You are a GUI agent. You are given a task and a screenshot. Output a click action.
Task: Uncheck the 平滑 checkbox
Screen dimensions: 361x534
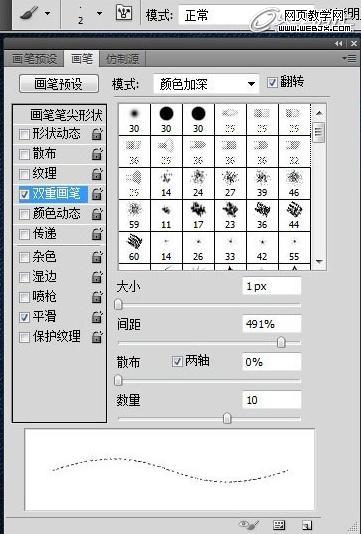click(24, 317)
